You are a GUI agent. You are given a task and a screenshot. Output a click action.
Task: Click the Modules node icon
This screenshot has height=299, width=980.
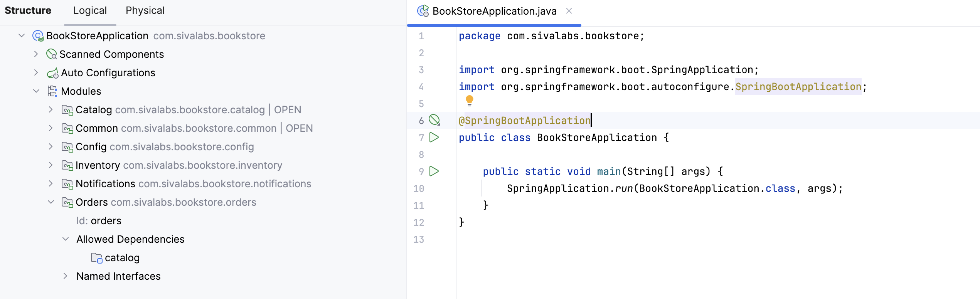click(52, 91)
